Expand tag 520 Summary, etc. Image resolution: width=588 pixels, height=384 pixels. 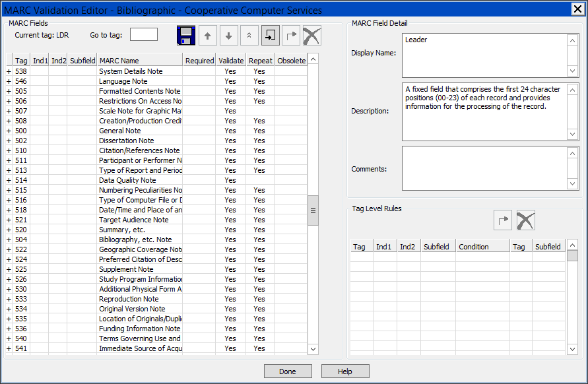coord(9,230)
